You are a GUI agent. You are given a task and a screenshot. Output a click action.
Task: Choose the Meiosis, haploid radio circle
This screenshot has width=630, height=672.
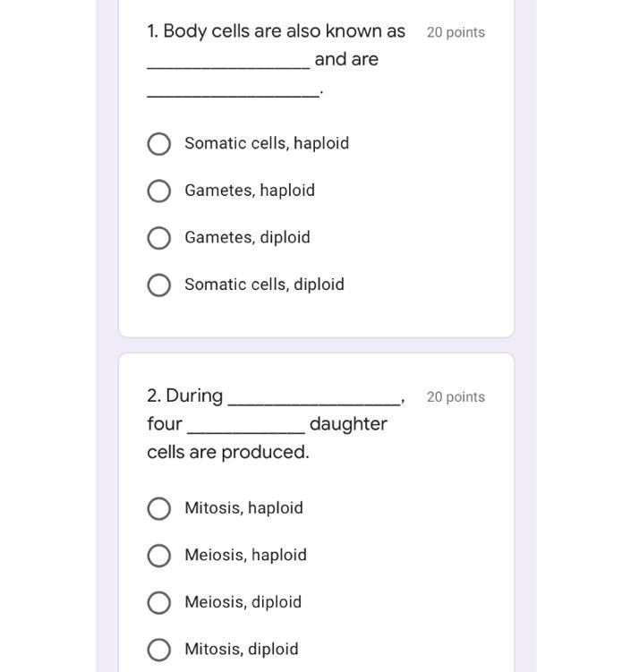point(158,556)
